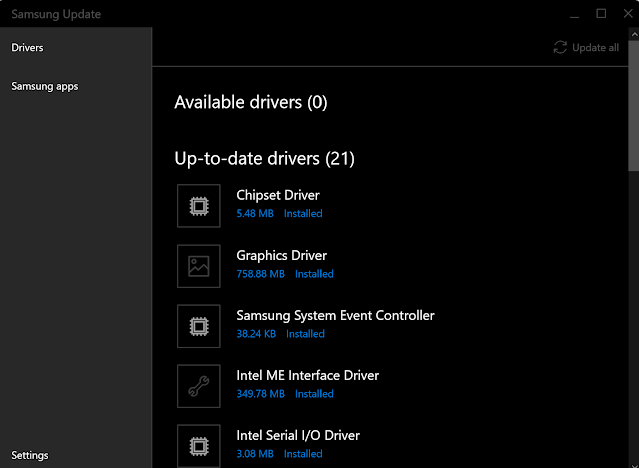Open the Drivers section in sidebar
The width and height of the screenshot is (639, 468).
click(27, 48)
